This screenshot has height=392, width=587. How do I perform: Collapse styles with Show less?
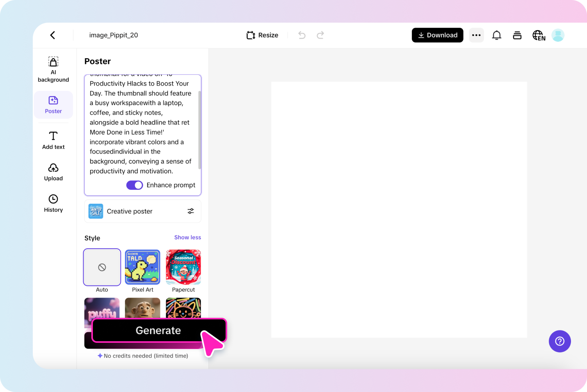188,237
